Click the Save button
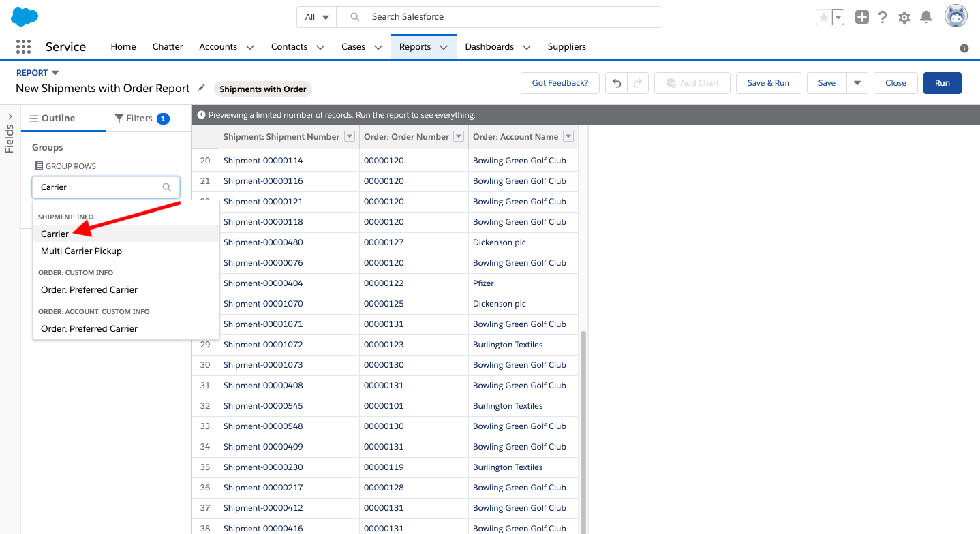 tap(827, 83)
